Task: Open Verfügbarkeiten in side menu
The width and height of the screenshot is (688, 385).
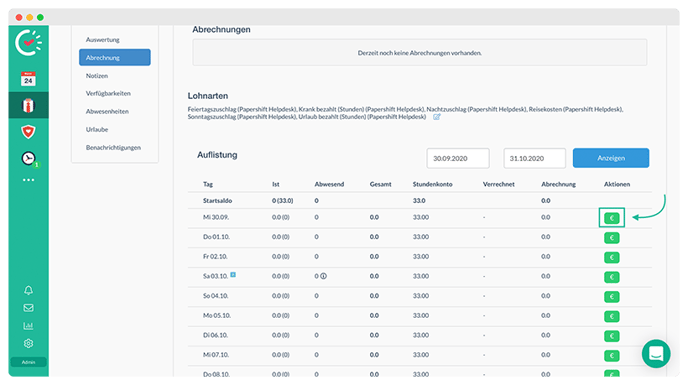Action: [108, 94]
